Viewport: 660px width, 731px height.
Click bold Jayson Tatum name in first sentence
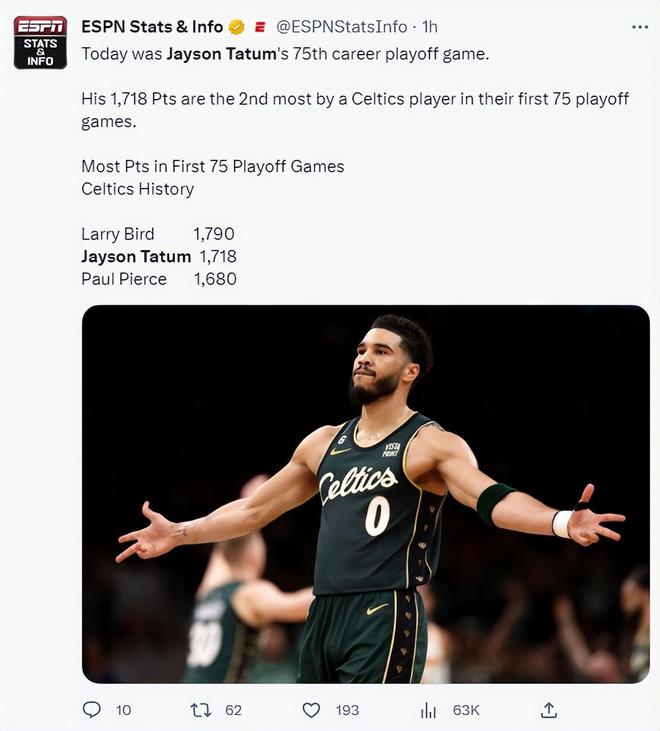tap(221, 54)
